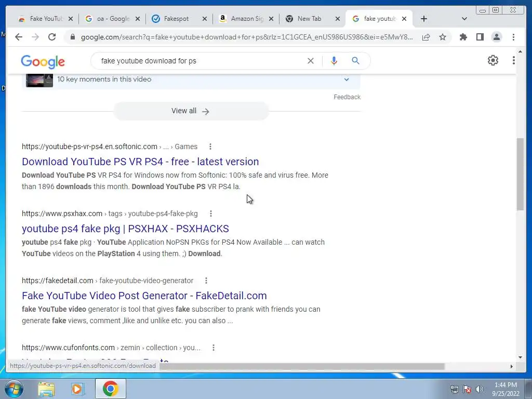Open more options for fakedetail result
Viewport: 532px width, 399px height.
point(206,281)
